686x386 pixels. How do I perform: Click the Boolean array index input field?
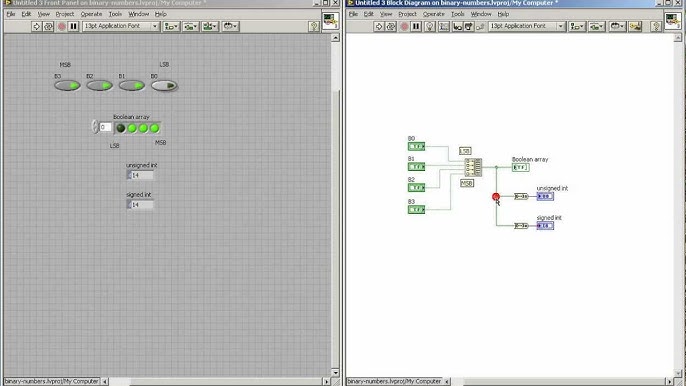105,127
